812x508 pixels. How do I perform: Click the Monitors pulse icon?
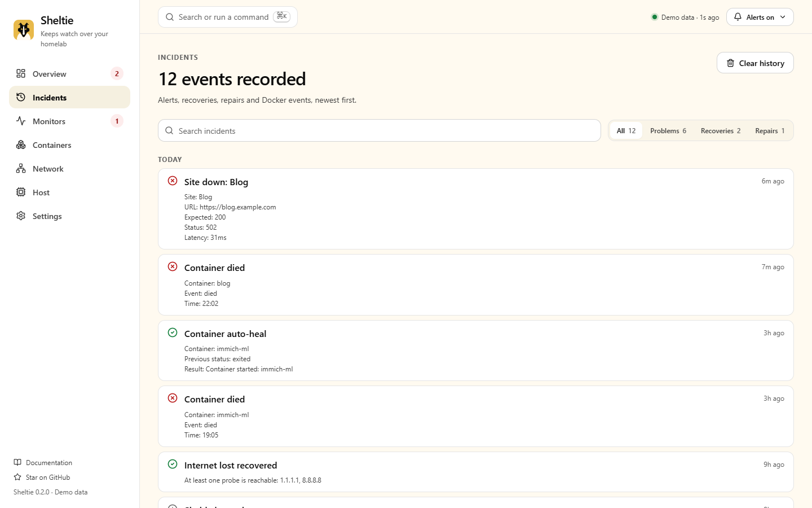tap(21, 121)
